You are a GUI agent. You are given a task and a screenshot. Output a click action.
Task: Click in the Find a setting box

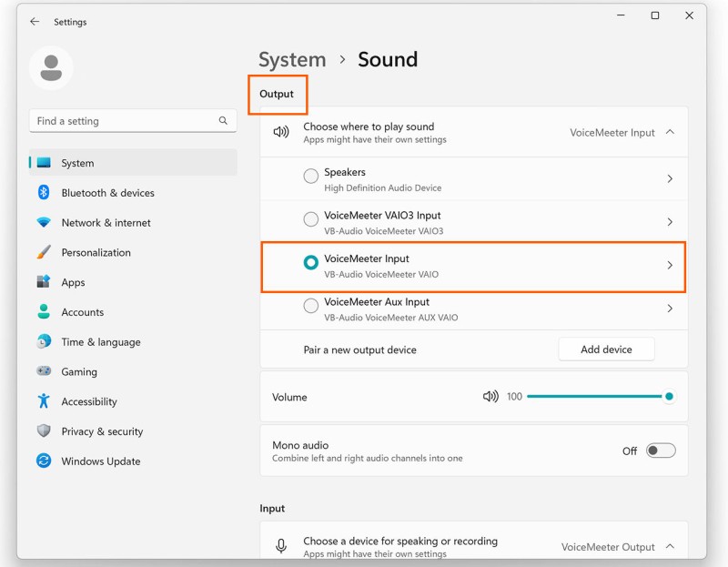[x=133, y=121]
